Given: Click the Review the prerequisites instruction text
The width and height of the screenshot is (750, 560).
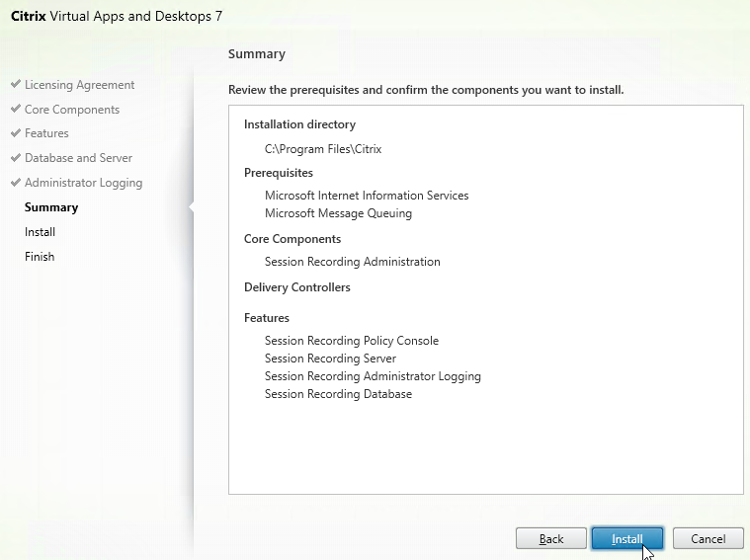Looking at the screenshot, I should [x=426, y=90].
